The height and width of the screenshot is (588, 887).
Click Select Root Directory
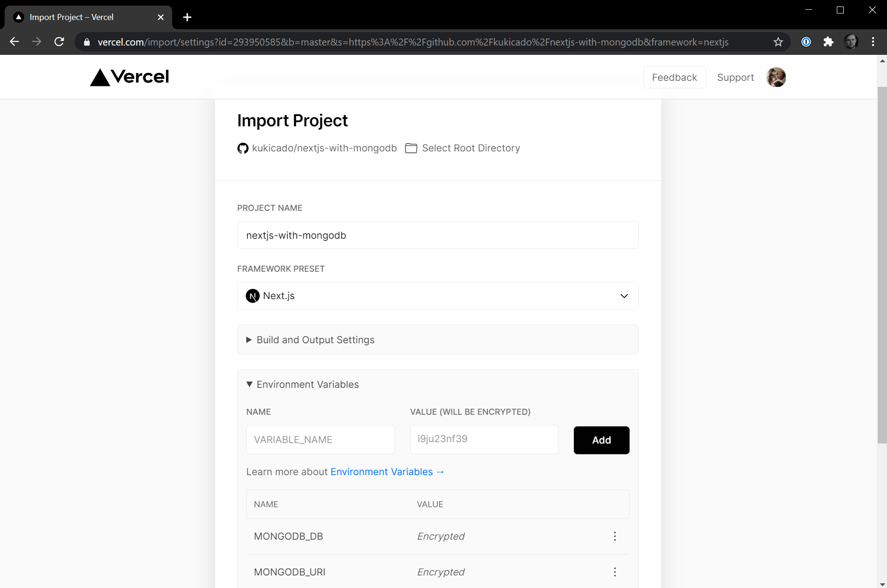(471, 148)
